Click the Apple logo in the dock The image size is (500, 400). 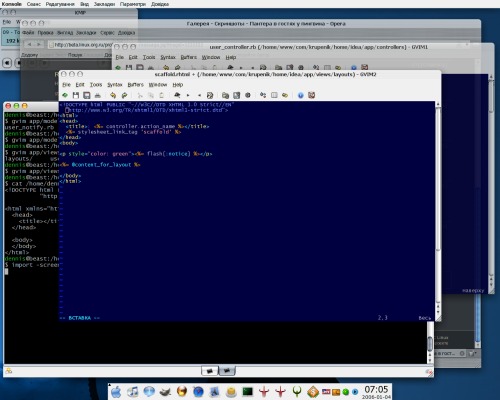(116, 392)
